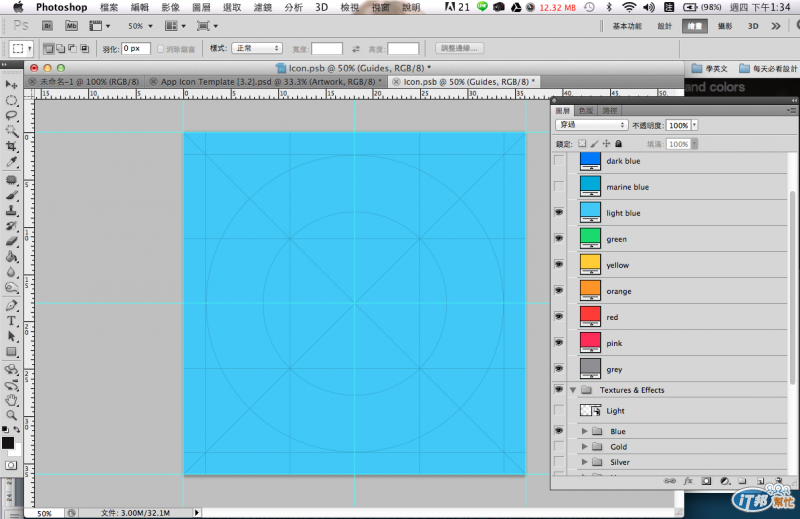Select the Move tool
The image size is (800, 519).
[11, 84]
